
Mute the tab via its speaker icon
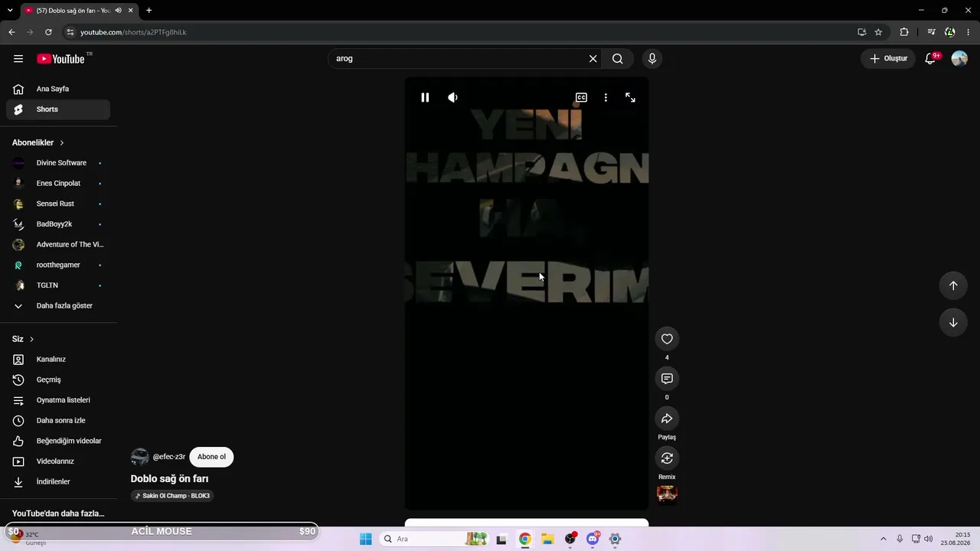(x=118, y=11)
